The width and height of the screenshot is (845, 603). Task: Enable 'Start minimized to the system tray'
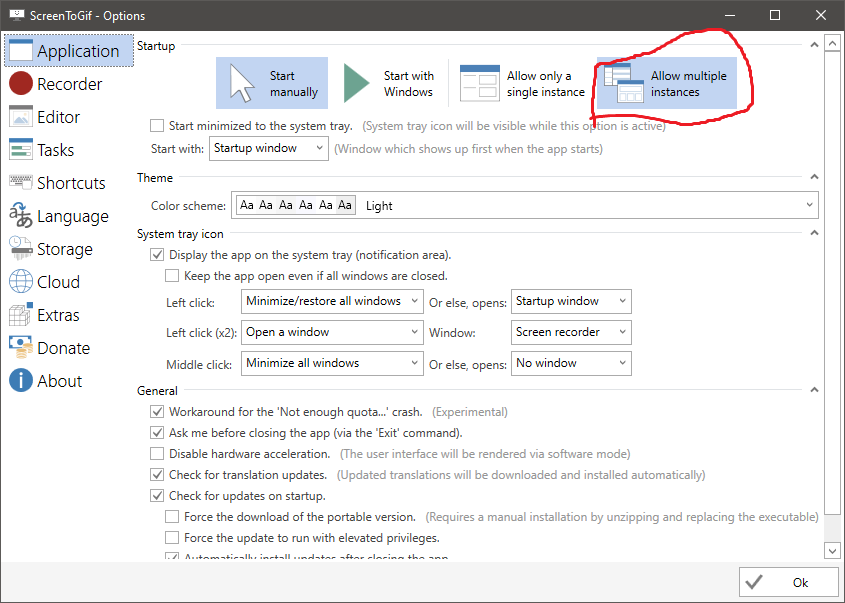coord(156,126)
